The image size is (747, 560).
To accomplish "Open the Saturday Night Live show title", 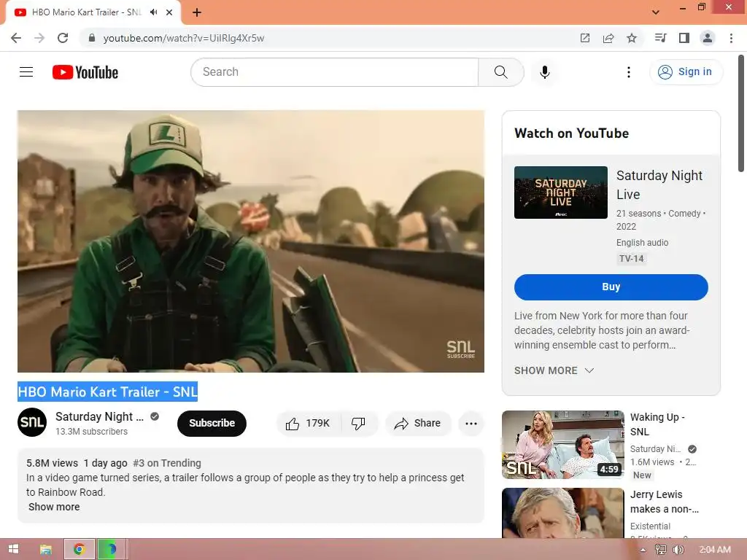I will tap(659, 184).
